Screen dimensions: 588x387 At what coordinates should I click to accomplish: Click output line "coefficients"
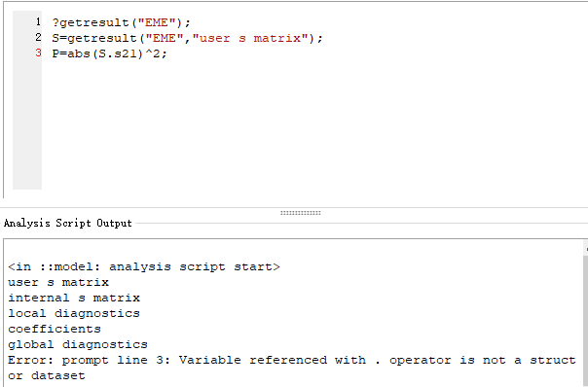[x=55, y=329]
